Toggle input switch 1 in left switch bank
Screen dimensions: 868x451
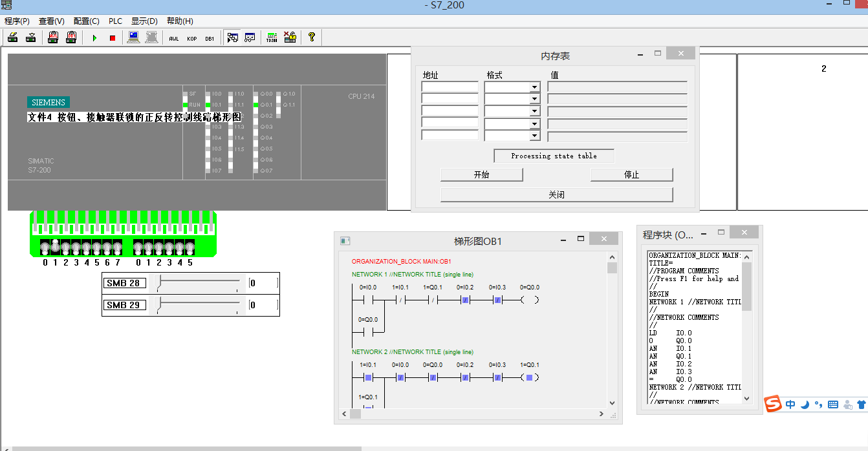pyautogui.click(x=56, y=247)
